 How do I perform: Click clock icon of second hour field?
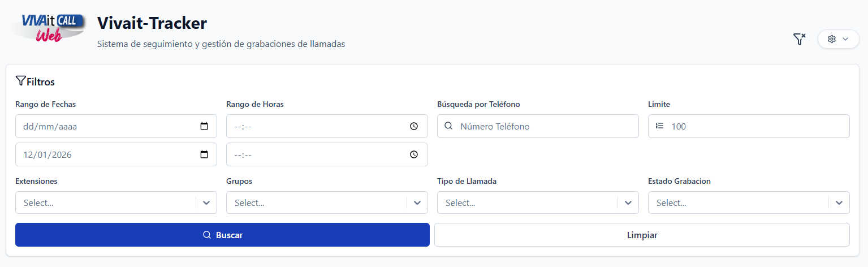(414, 154)
